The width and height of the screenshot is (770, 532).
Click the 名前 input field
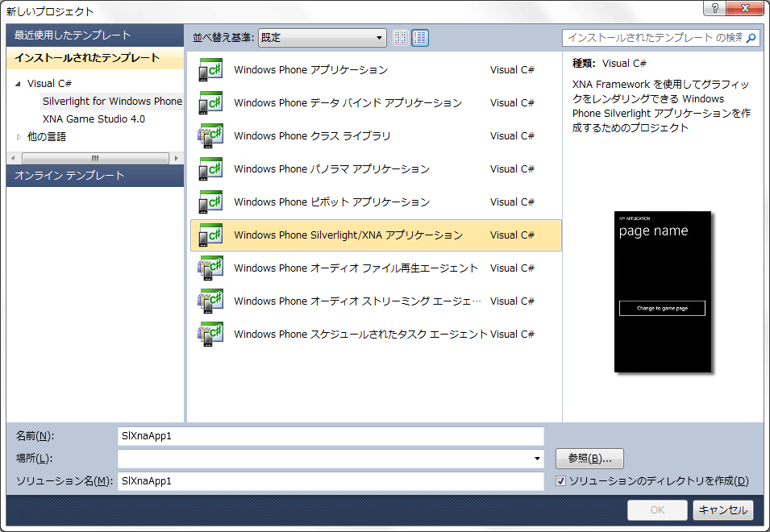[331, 436]
